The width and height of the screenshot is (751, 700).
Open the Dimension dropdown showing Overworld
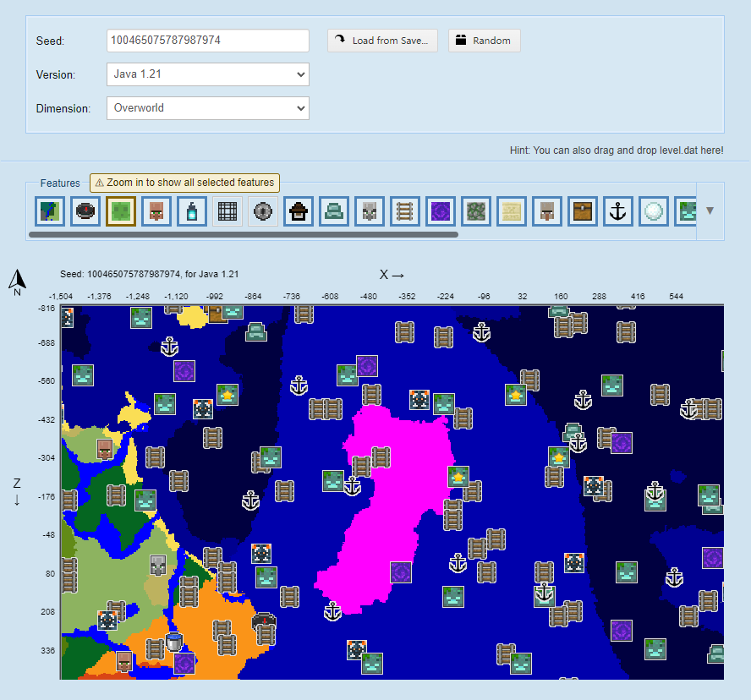[x=208, y=108]
